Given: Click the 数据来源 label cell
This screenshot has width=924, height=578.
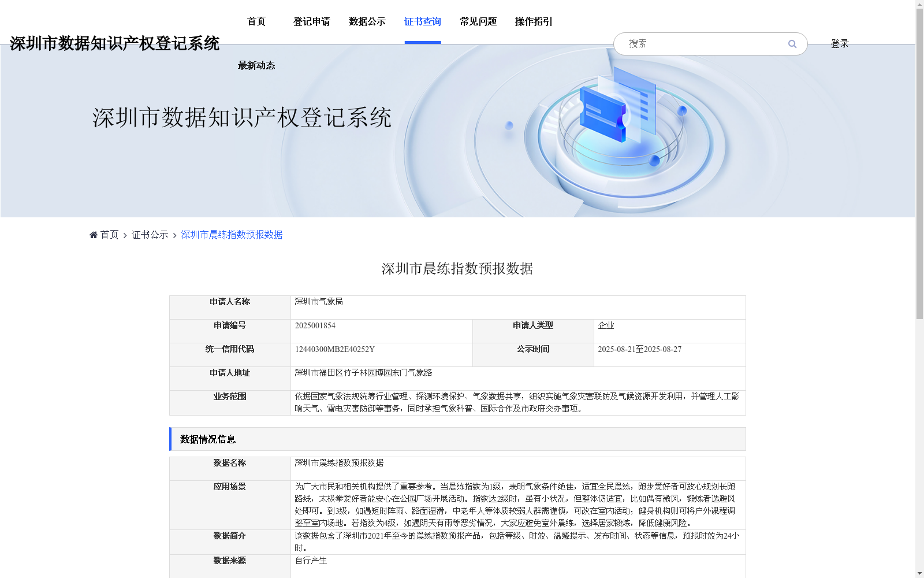Looking at the screenshot, I should pyautogui.click(x=230, y=566).
